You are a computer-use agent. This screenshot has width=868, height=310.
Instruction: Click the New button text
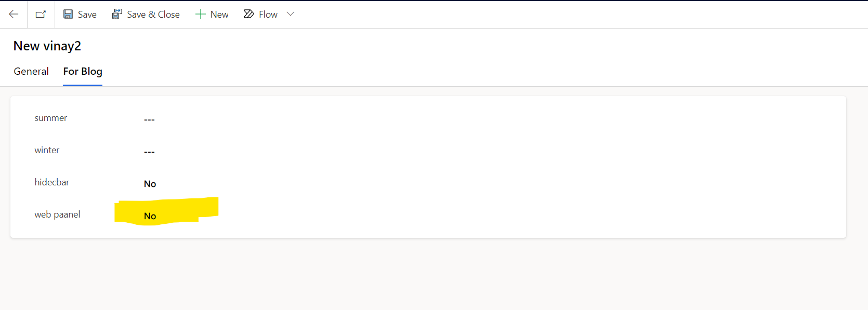pyautogui.click(x=219, y=15)
